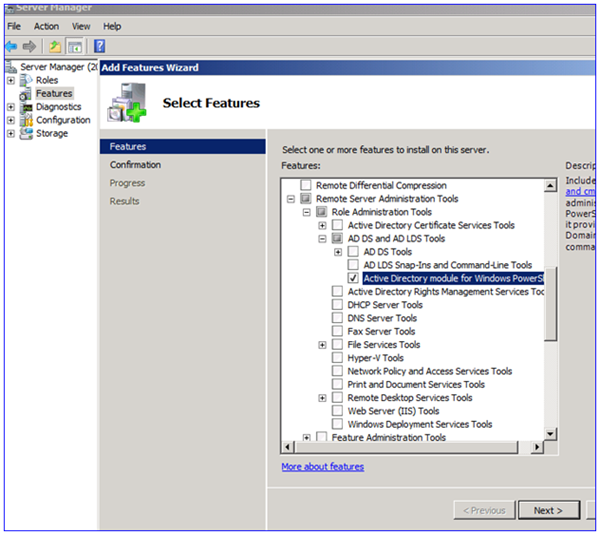Open the Help menu

click(112, 26)
